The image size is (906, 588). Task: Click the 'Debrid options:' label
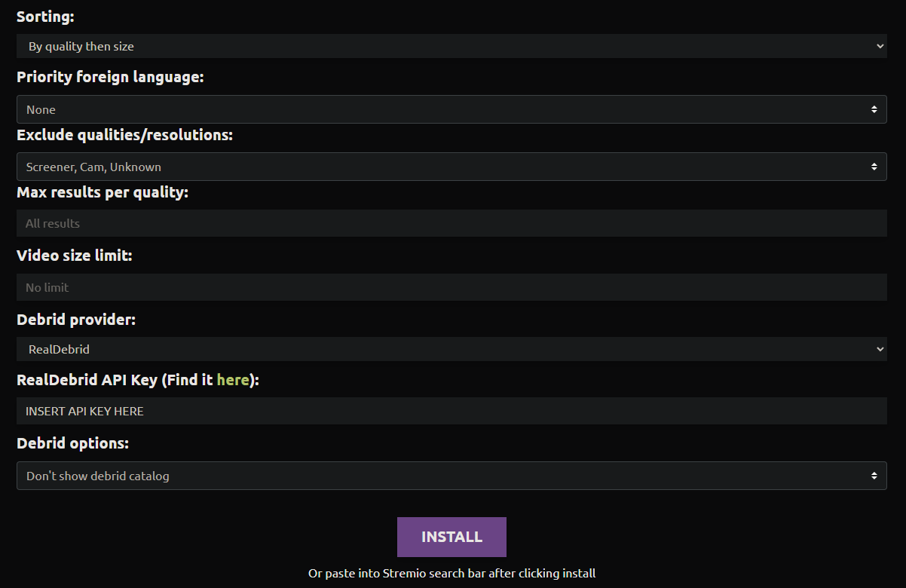tap(72, 443)
